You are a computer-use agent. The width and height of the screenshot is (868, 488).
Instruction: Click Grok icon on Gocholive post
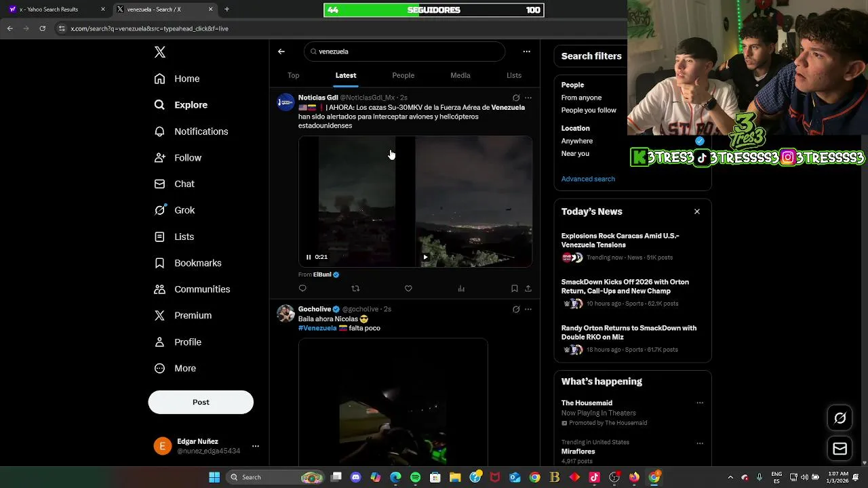click(x=516, y=310)
